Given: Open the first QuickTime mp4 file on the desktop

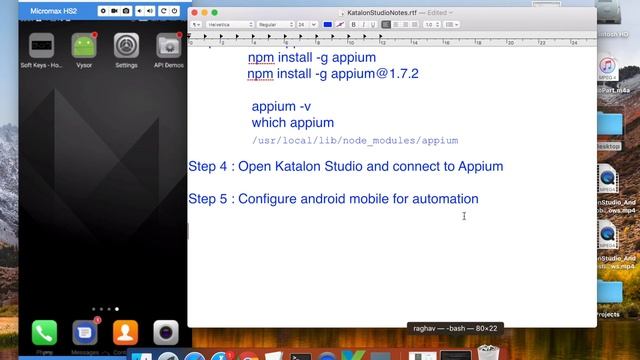Looking at the screenshot, I should 608,179.
